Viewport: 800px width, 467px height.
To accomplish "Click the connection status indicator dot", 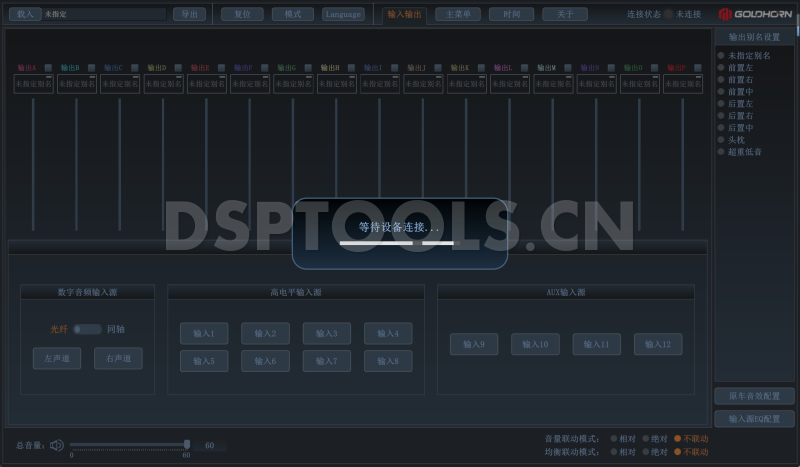I will pyautogui.click(x=668, y=14).
